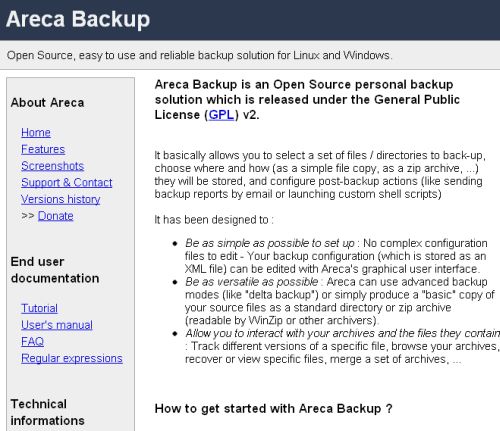Open the Versions history link
The width and height of the screenshot is (500, 431).
[61, 199]
